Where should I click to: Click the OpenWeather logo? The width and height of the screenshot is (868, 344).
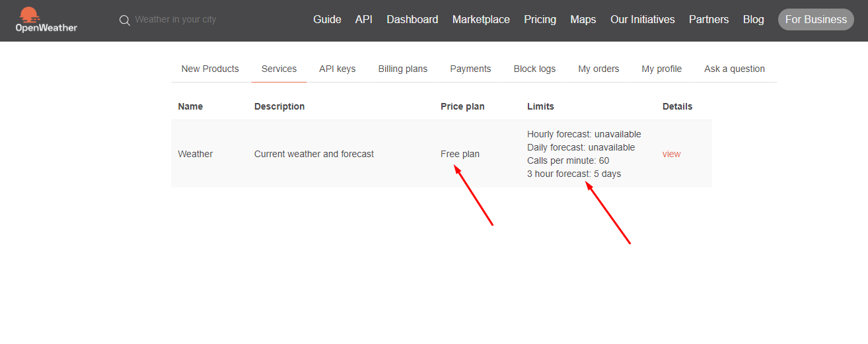coord(46,20)
